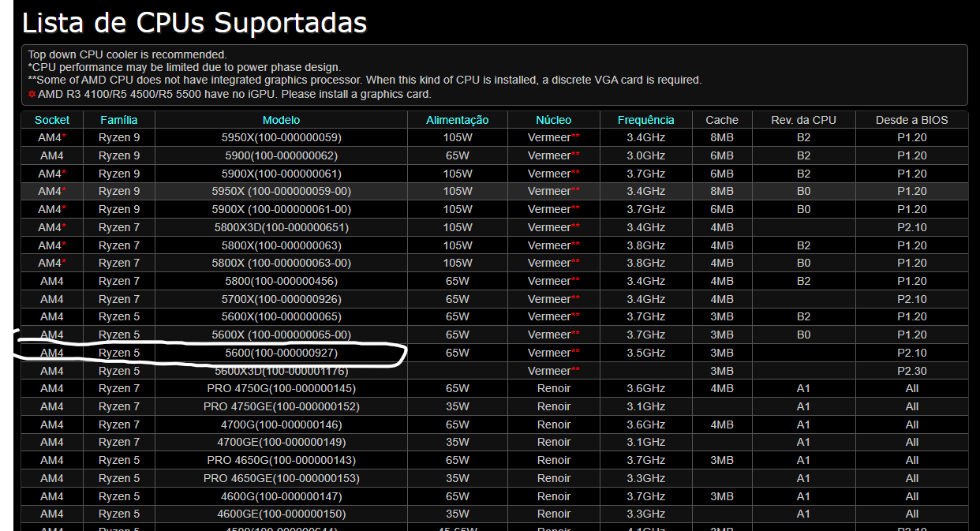This screenshot has height=531, width=980.
Task: Click the 'AMD R3 4100/R5 4500/R5 5500' iGPU note
Action: [x=230, y=94]
